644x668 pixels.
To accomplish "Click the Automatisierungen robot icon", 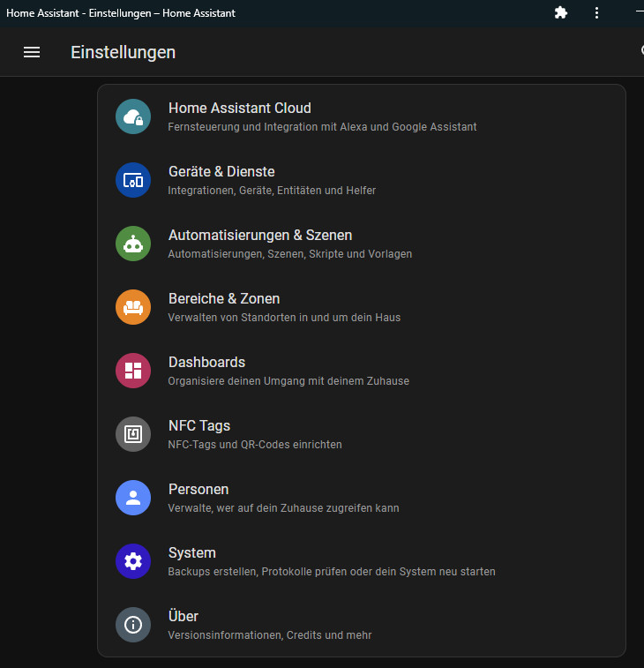I will click(133, 244).
